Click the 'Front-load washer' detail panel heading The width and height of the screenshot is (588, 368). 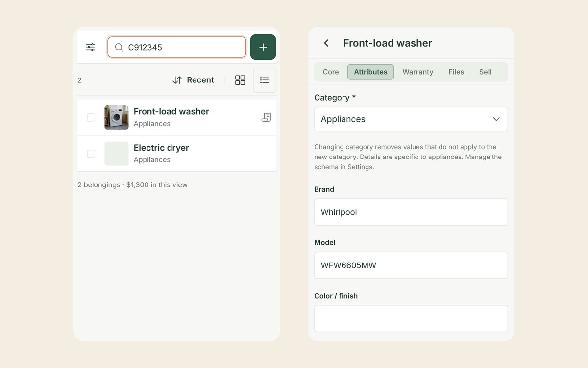[x=388, y=43]
